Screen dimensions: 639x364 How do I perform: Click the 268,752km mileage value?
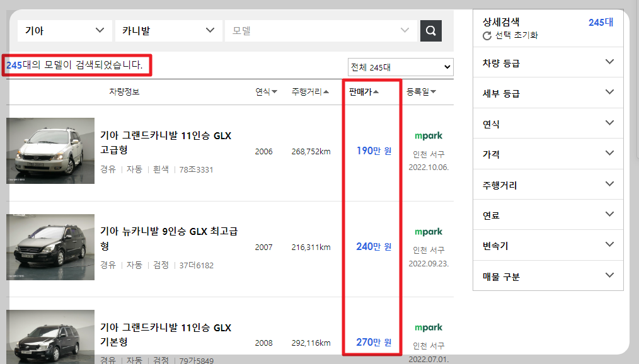(x=311, y=152)
